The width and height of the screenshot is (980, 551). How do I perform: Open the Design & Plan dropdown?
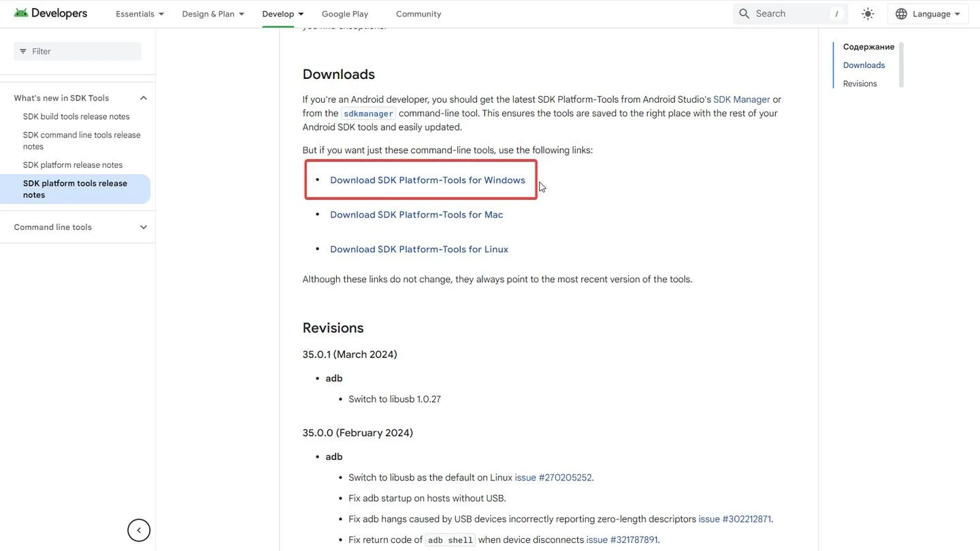213,14
